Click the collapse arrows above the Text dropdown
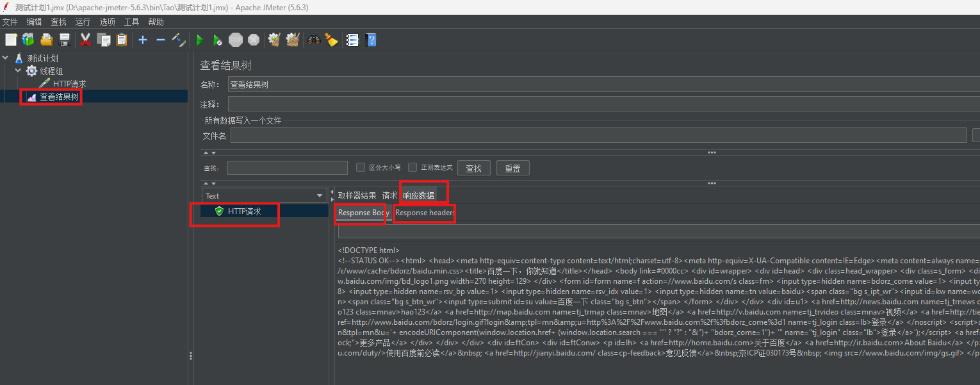The height and width of the screenshot is (385, 980). click(210, 184)
